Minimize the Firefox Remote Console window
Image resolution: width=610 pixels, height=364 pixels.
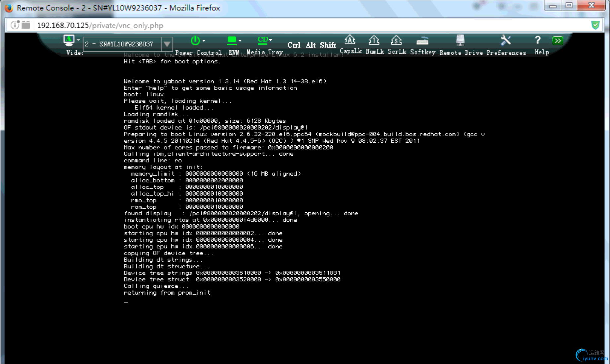(553, 6)
